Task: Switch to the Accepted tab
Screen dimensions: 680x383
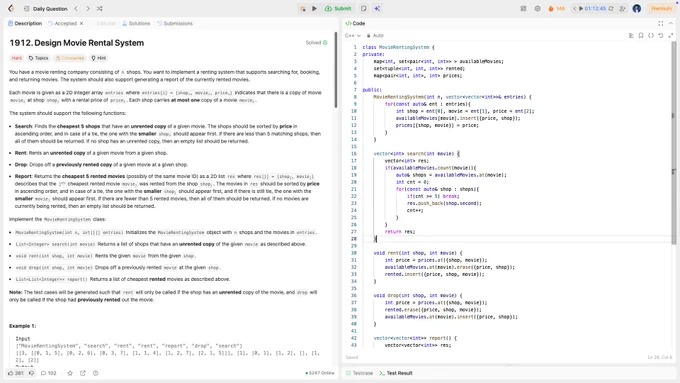Action: pos(62,23)
